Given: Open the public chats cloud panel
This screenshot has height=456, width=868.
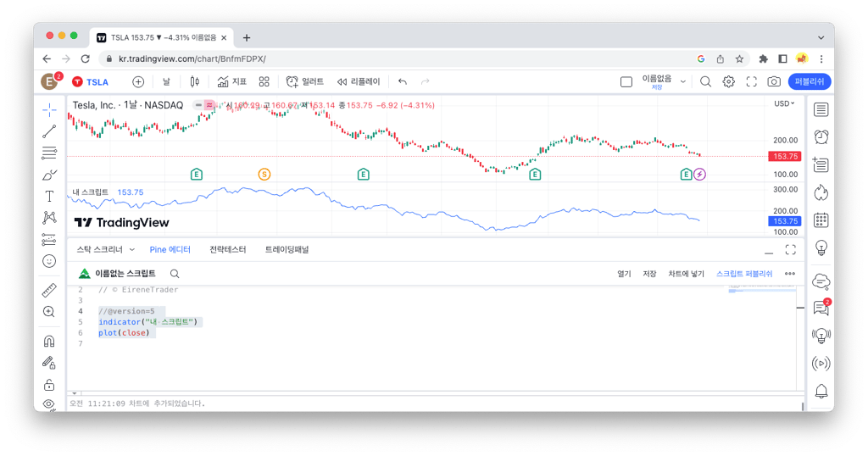Looking at the screenshot, I should 821,281.
